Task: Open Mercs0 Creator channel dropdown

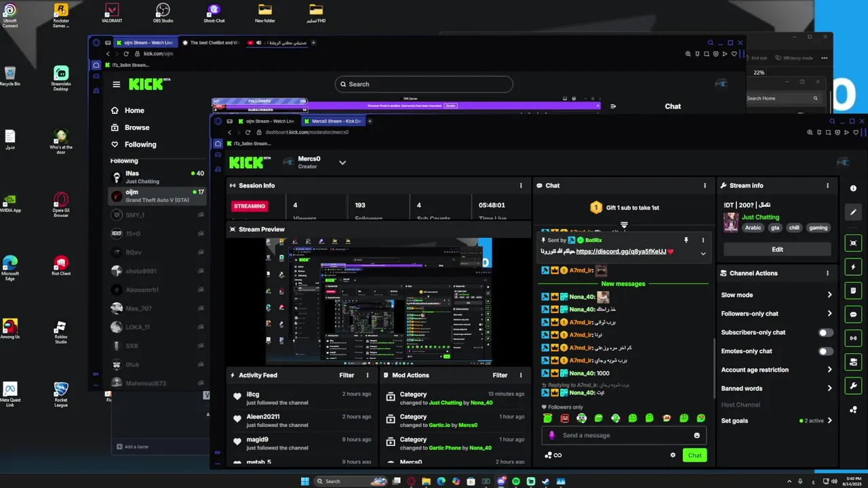Action: (x=342, y=163)
